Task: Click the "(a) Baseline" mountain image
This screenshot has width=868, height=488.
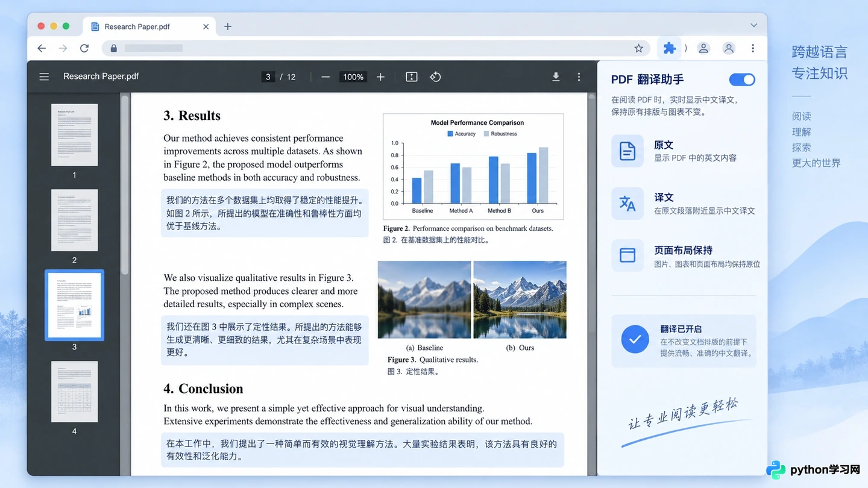Action: tap(424, 299)
